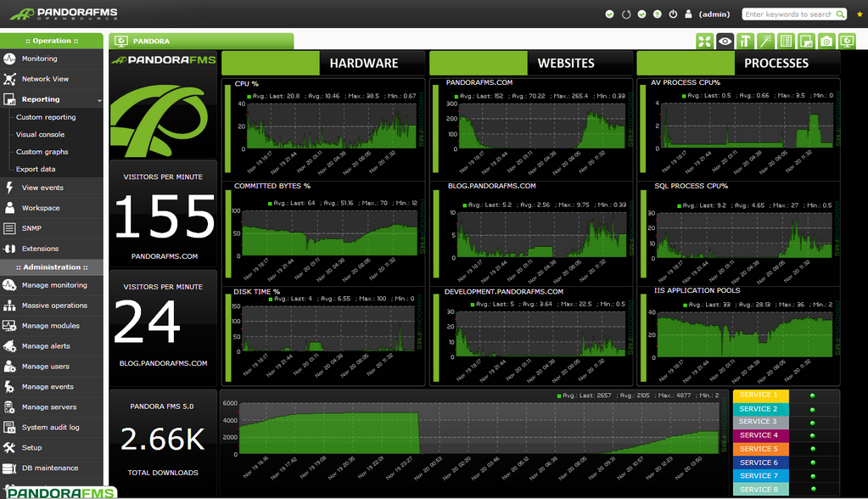Click the search magnifier icon
Viewport: 868px width, 499px height.
[x=840, y=14]
